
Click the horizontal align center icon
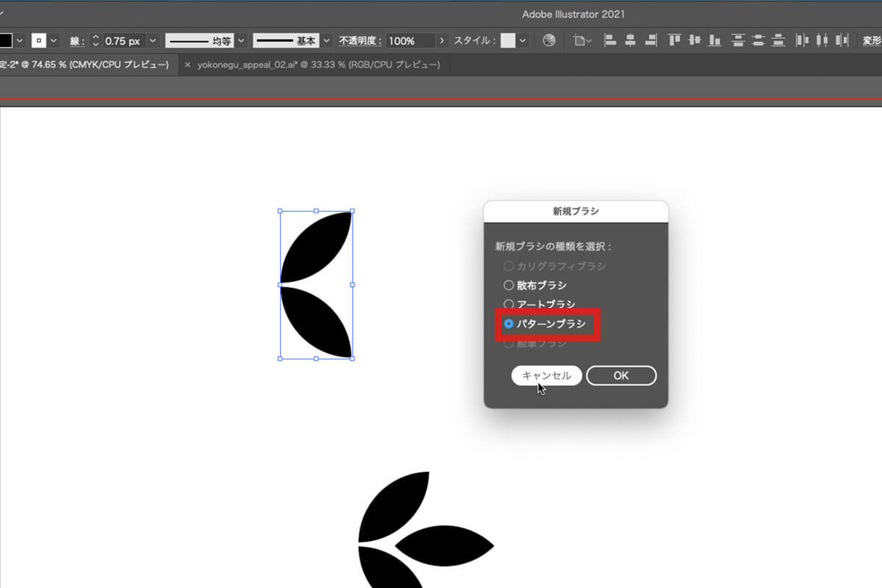(630, 41)
